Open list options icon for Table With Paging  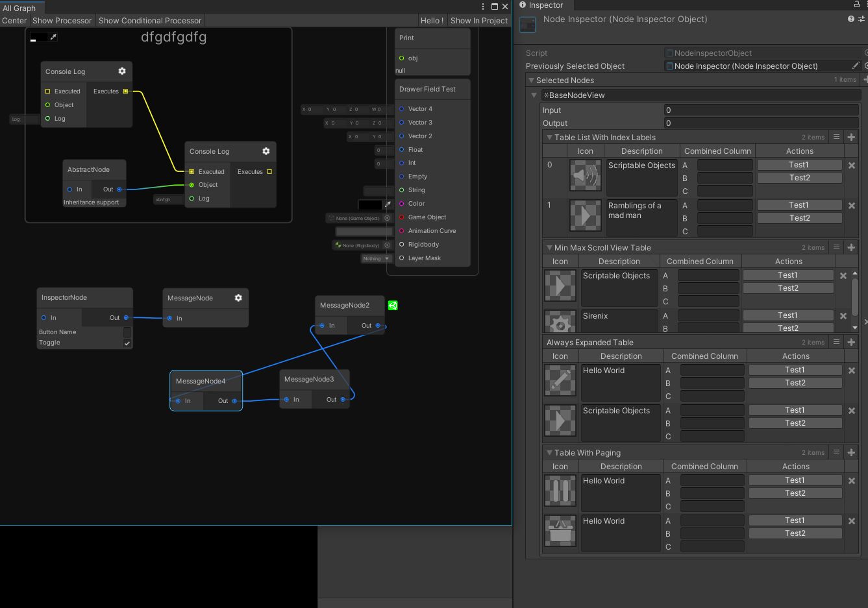click(836, 452)
